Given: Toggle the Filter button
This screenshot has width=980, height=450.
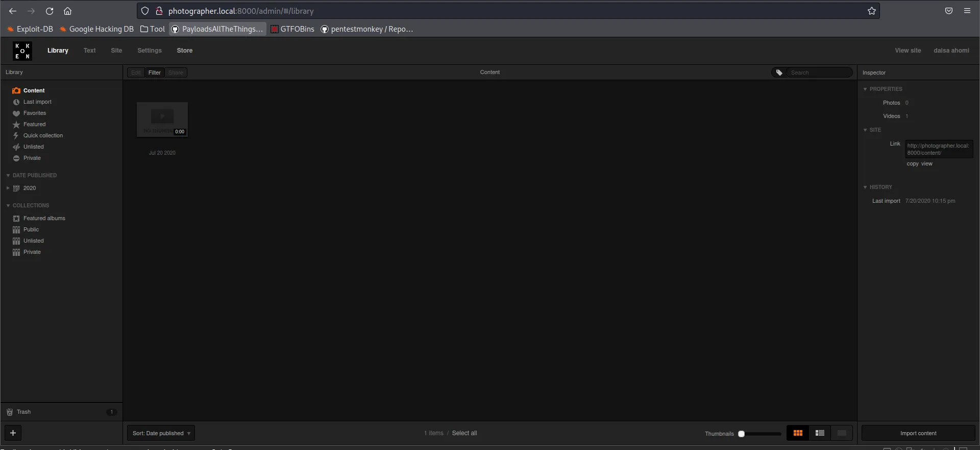Looking at the screenshot, I should coord(154,73).
